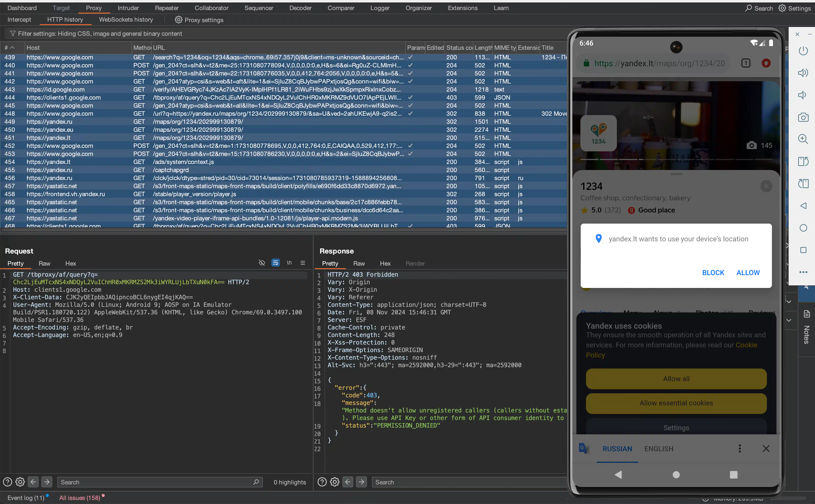This screenshot has width=815, height=504.
Task: Tap BLOCK on the location prompt
Action: pos(713,273)
